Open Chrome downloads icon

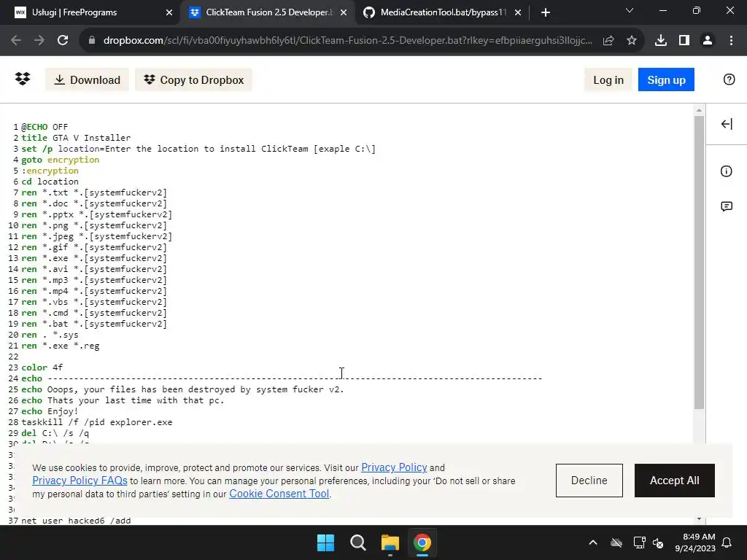661,41
